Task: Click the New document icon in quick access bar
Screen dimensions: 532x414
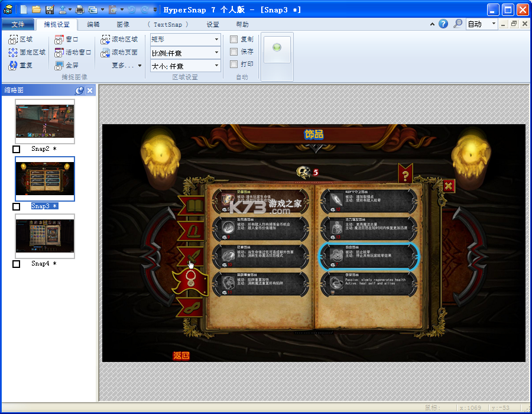Action: point(24,9)
